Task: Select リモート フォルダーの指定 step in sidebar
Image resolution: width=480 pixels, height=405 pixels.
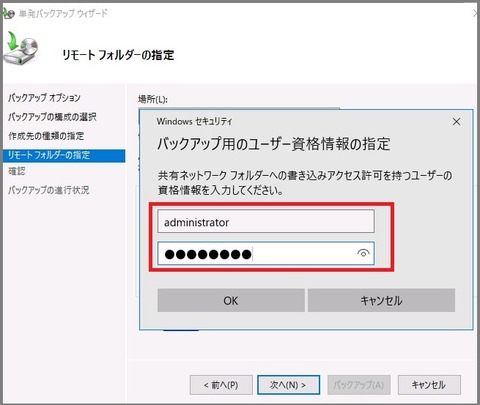Action: coord(64,155)
